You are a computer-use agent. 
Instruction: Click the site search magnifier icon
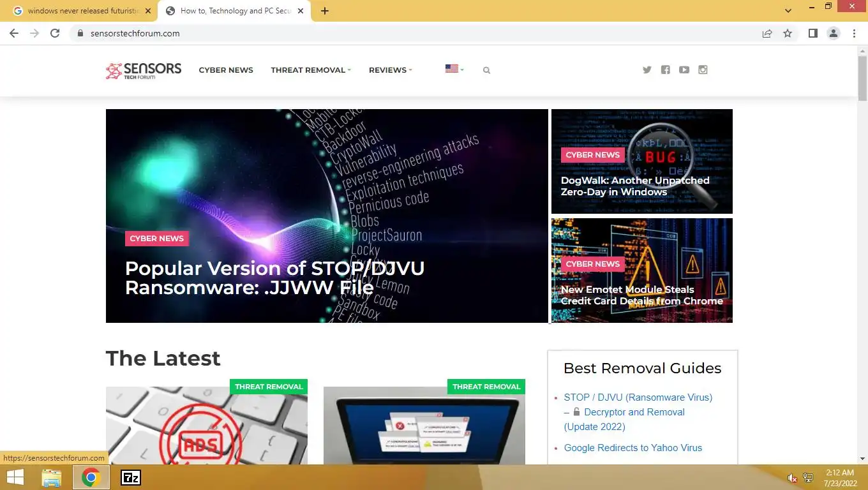[x=486, y=70]
